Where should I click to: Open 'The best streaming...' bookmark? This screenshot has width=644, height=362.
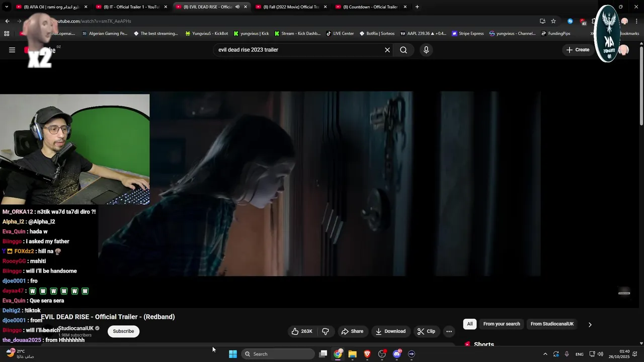(156, 34)
